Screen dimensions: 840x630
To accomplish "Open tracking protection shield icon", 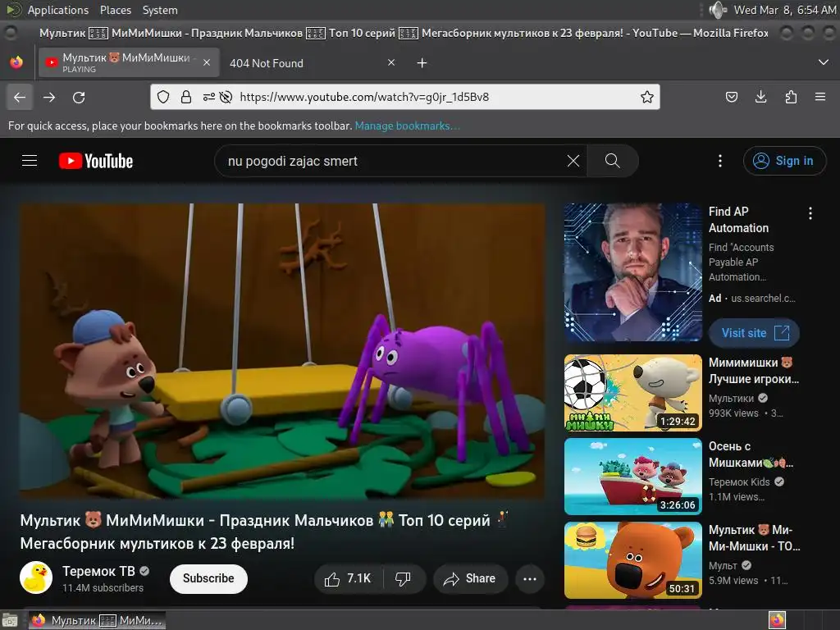I will (163, 97).
